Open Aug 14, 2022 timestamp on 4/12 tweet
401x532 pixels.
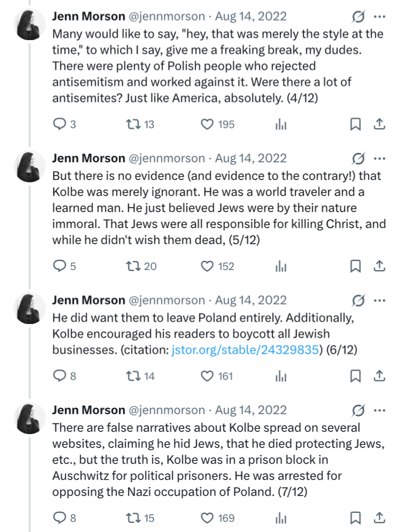[x=251, y=17]
